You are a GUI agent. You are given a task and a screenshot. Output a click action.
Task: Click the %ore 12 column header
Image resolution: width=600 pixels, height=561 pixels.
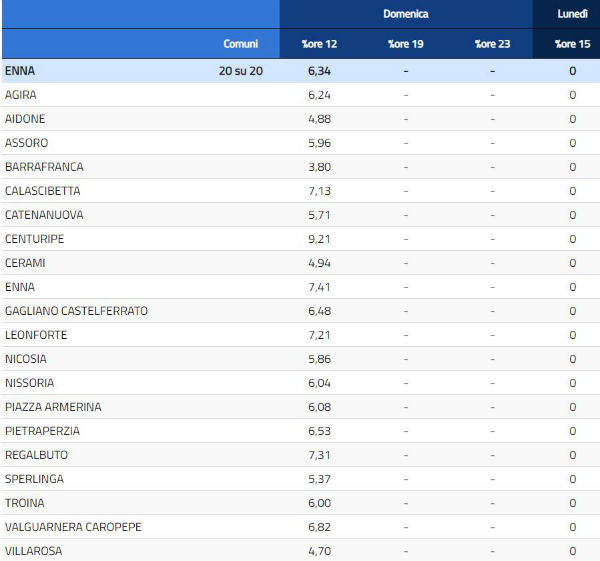click(319, 44)
